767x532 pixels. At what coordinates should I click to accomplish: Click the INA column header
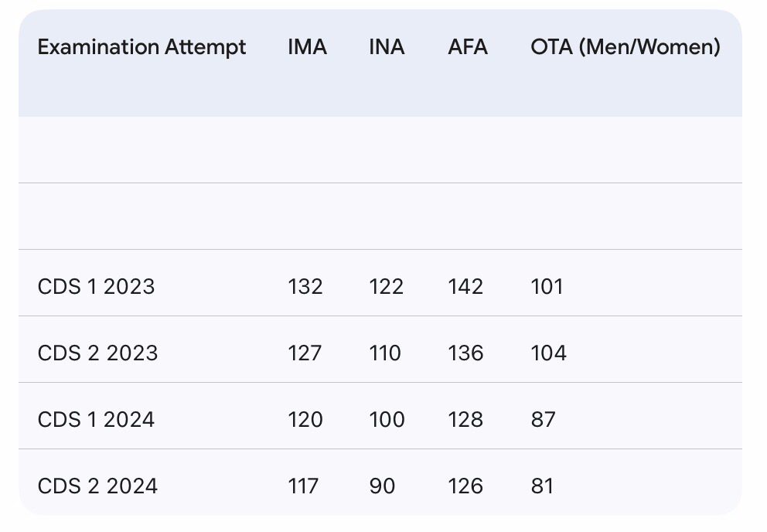387,47
